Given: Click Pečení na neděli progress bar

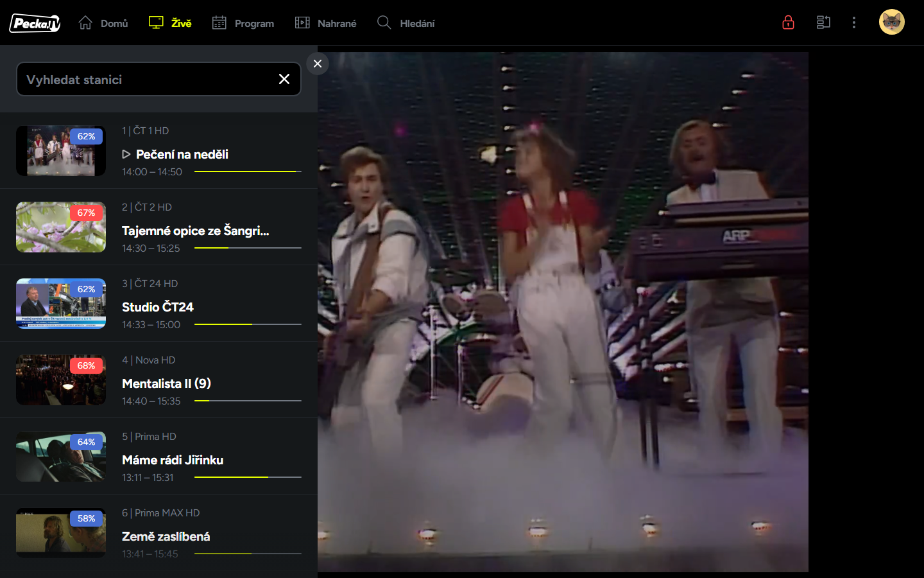Looking at the screenshot, I should pos(248,171).
